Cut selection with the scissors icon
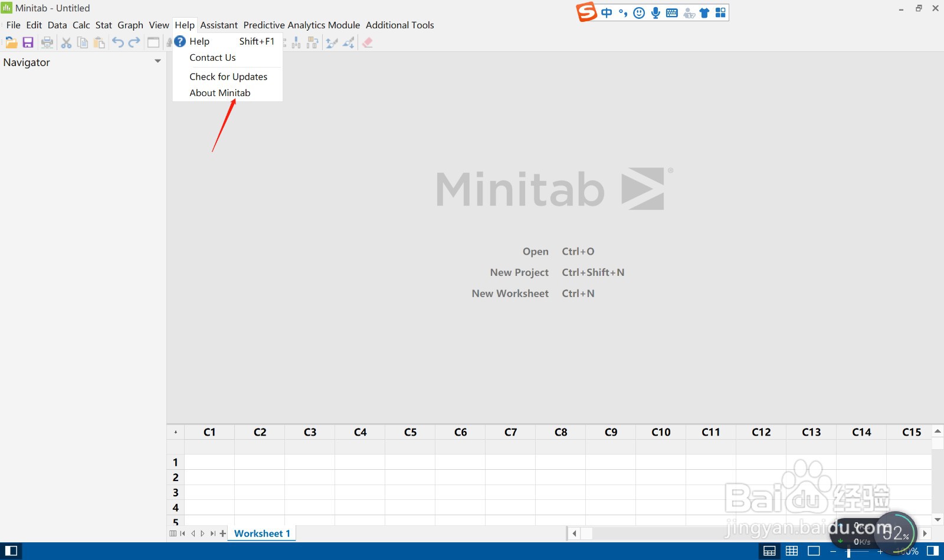Screen dimensions: 944x560 pos(66,42)
